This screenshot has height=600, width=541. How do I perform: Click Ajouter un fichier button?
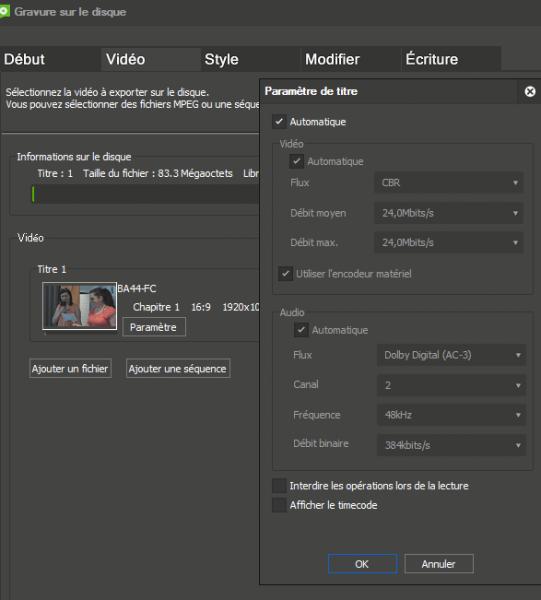(70, 368)
